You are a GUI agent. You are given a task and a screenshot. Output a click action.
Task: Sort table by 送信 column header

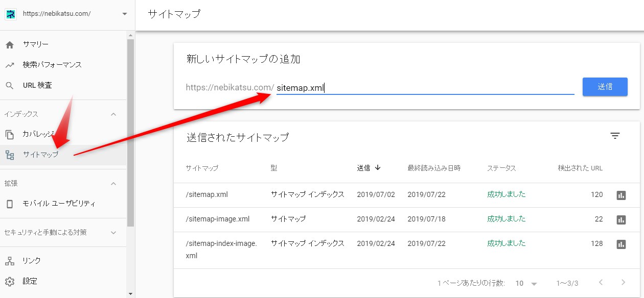pyautogui.click(x=368, y=168)
